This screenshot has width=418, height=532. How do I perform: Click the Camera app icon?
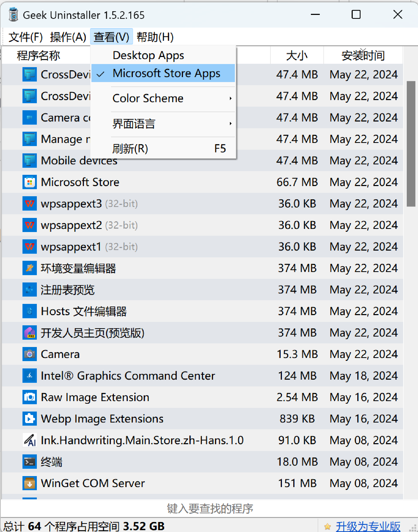coord(30,354)
